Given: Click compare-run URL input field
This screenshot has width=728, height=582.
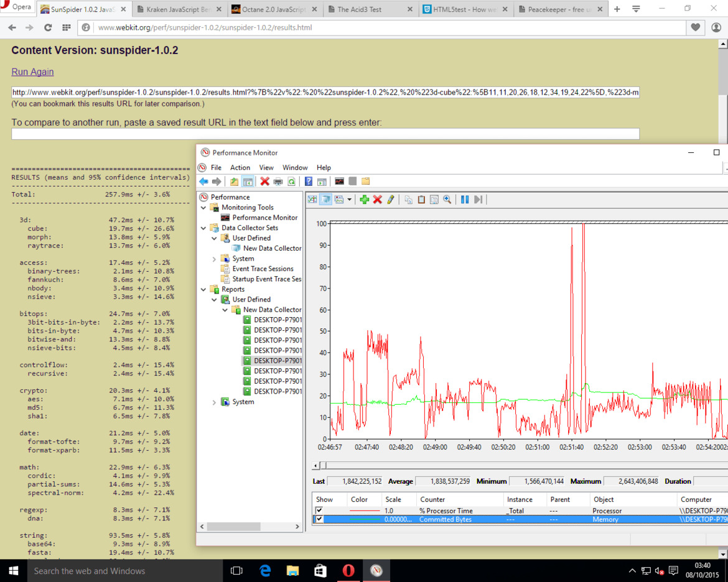Looking at the screenshot, I should 325,134.
